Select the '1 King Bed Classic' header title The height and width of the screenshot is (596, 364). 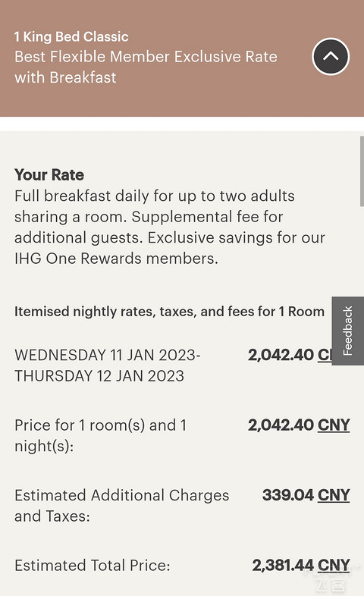coord(71,37)
